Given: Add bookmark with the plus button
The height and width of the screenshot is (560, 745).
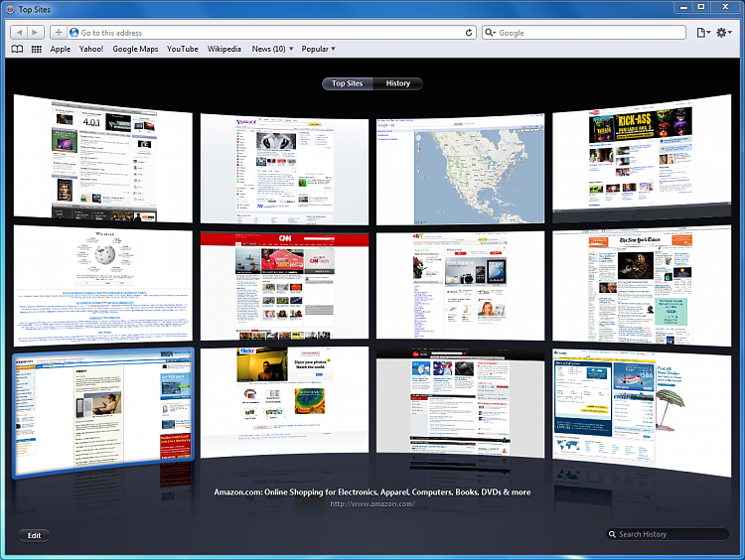Looking at the screenshot, I should 59,33.
